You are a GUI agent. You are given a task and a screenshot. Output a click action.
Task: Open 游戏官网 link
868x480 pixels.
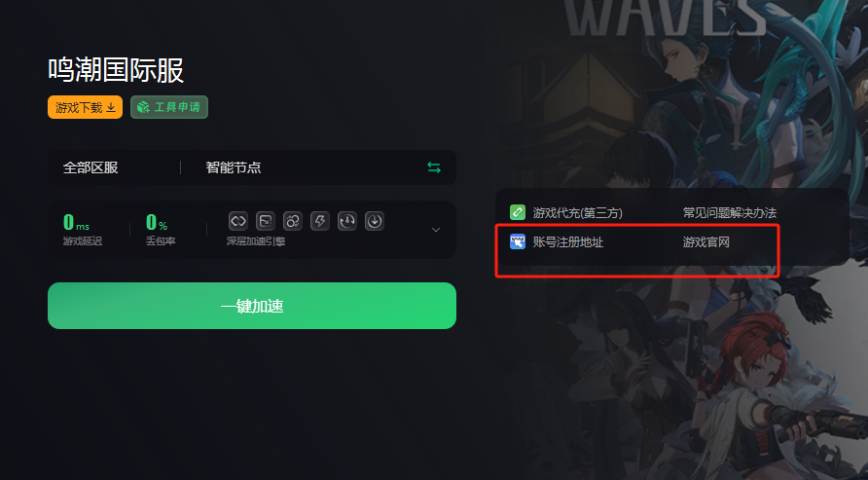(705, 241)
